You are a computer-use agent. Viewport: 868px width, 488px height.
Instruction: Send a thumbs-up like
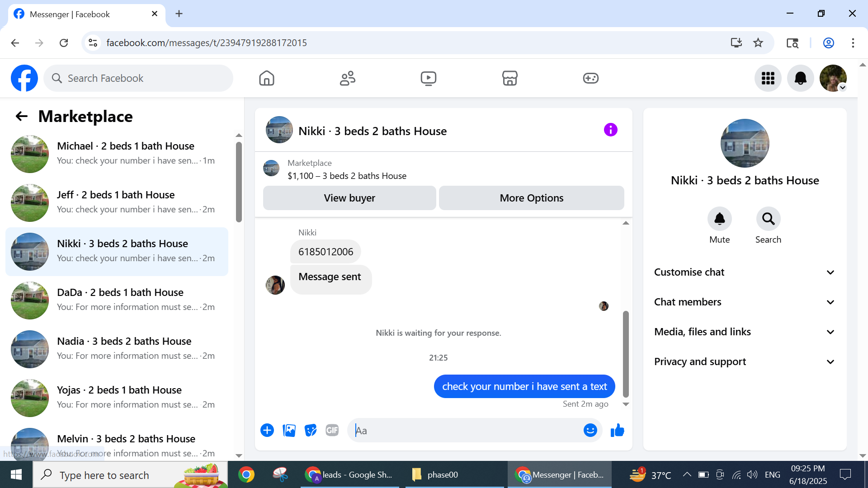(x=617, y=430)
